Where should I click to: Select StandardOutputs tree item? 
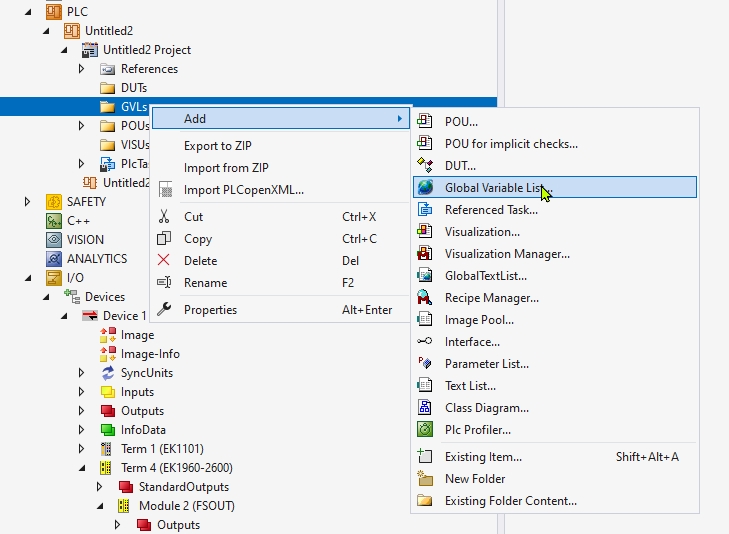184,487
